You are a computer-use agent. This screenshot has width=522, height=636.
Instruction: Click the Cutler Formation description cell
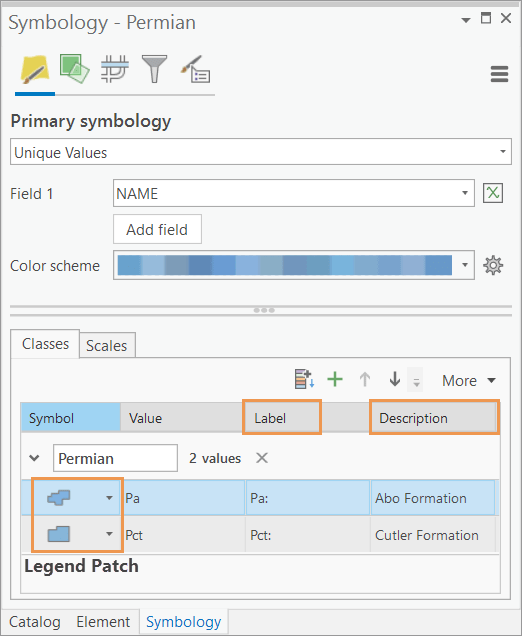pos(433,534)
